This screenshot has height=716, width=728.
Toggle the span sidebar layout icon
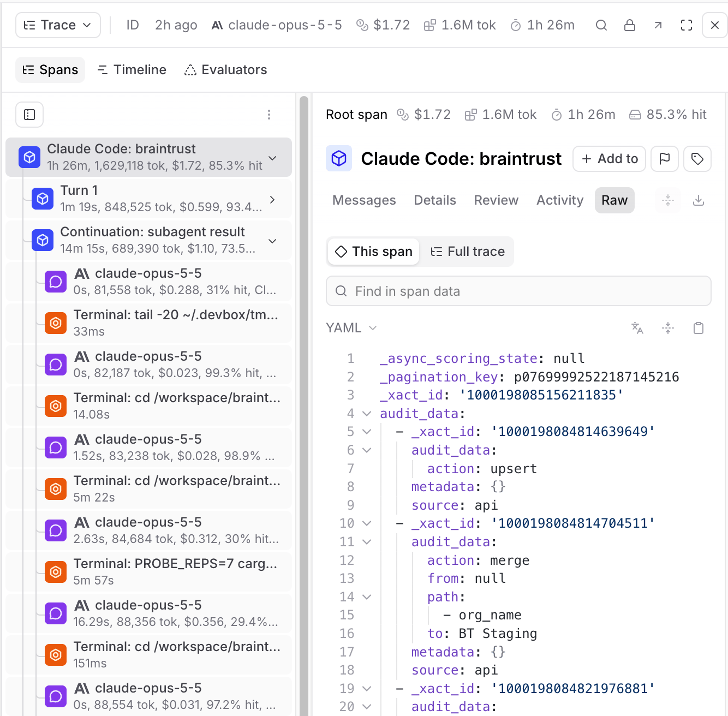tap(29, 115)
